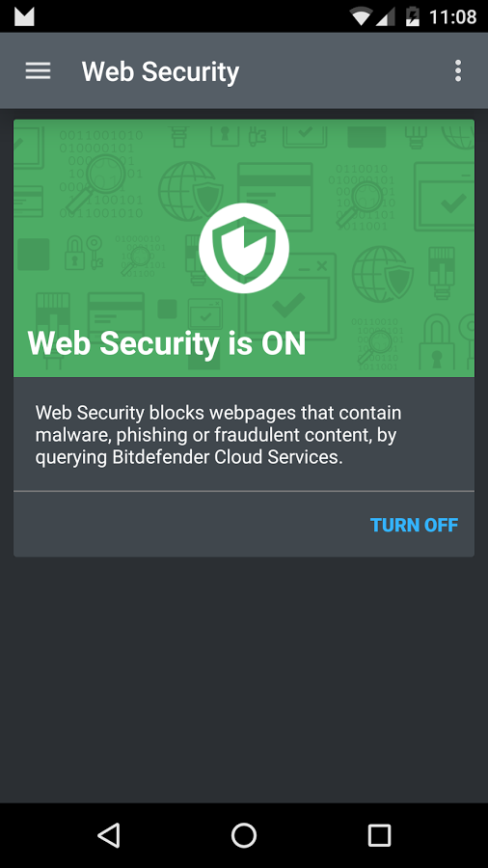This screenshot has height=868, width=488.
Task: Go back using the Android back triangle
Action: [x=108, y=835]
